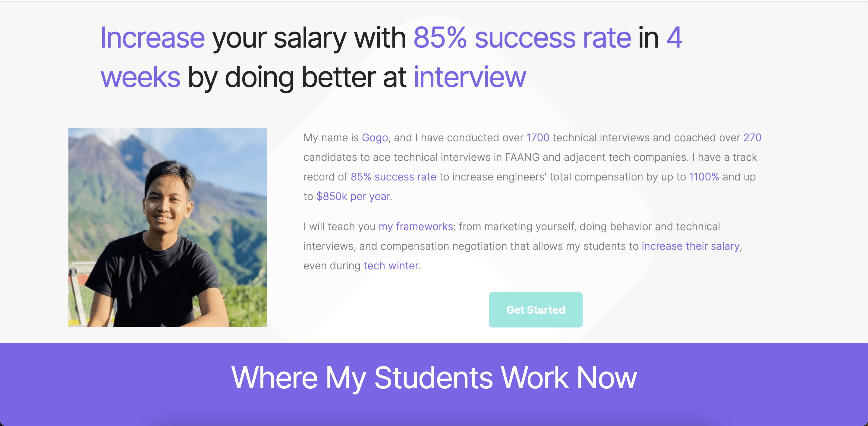This screenshot has width=868, height=426.
Task: Click the 'by doing better at' headline text
Action: pos(297,78)
